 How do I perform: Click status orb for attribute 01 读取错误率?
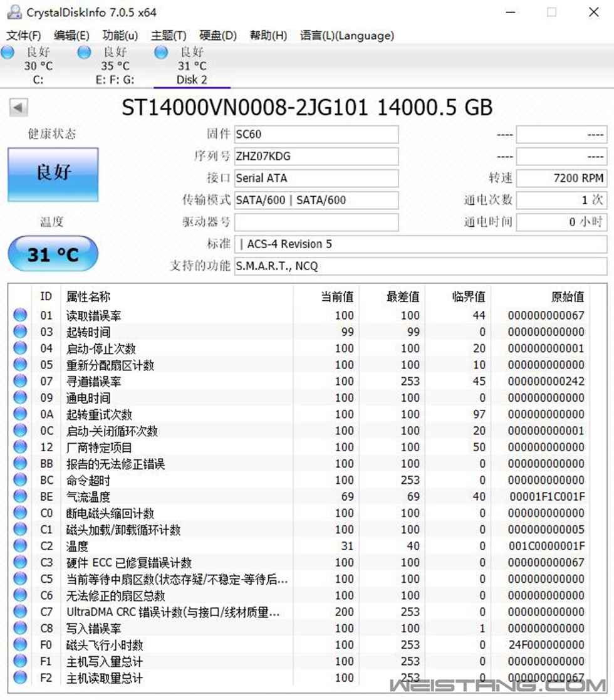coord(20,315)
